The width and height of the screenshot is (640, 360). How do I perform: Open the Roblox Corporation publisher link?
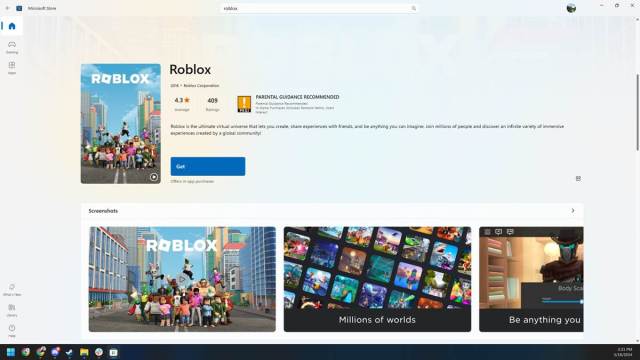click(201, 86)
